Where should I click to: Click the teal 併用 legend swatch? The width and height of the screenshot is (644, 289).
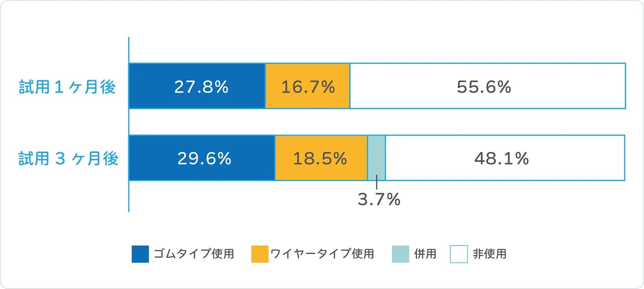400,254
